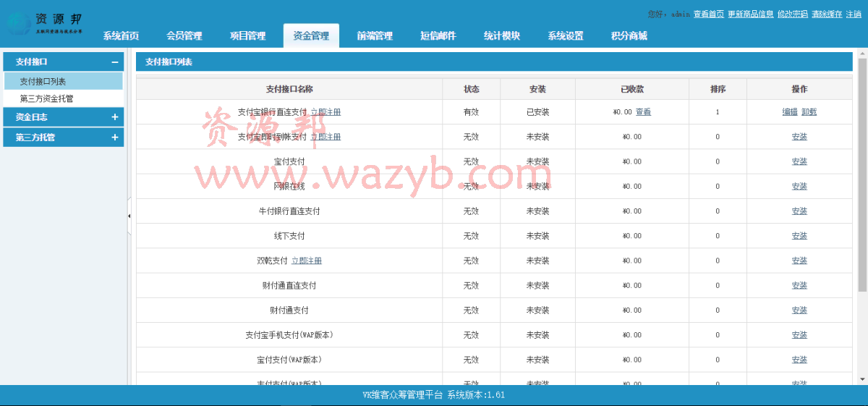The height and width of the screenshot is (406, 868).
Task: Click the 资源邦 logo in the header
Action: click(45, 23)
